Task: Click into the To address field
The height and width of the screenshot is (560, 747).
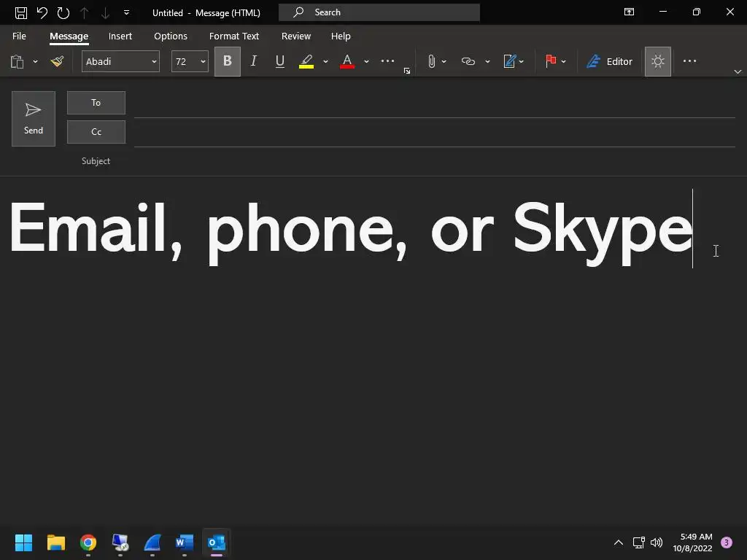Action: tap(435, 105)
